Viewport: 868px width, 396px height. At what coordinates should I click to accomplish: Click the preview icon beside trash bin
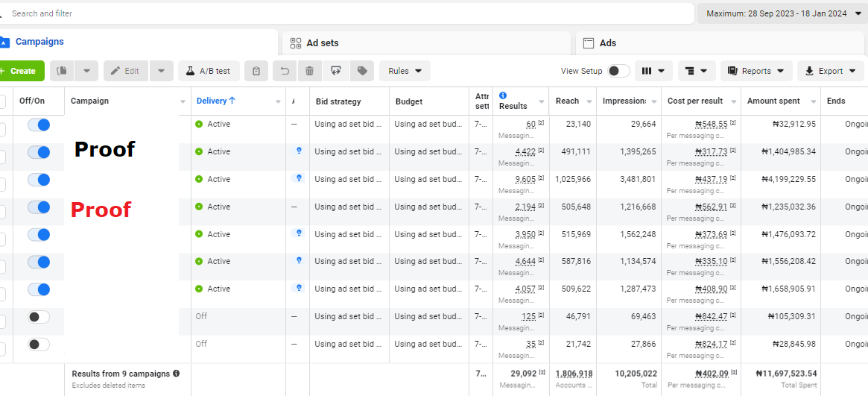click(336, 71)
